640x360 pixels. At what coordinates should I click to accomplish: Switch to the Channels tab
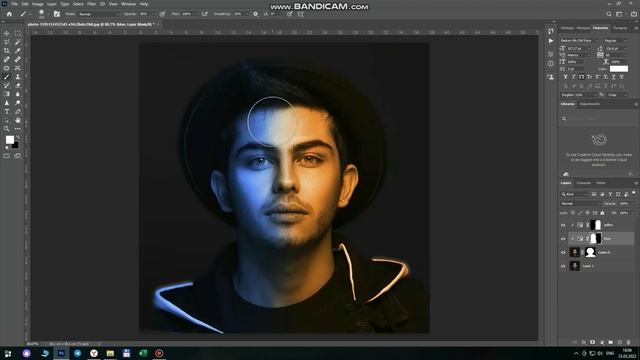pyautogui.click(x=584, y=183)
